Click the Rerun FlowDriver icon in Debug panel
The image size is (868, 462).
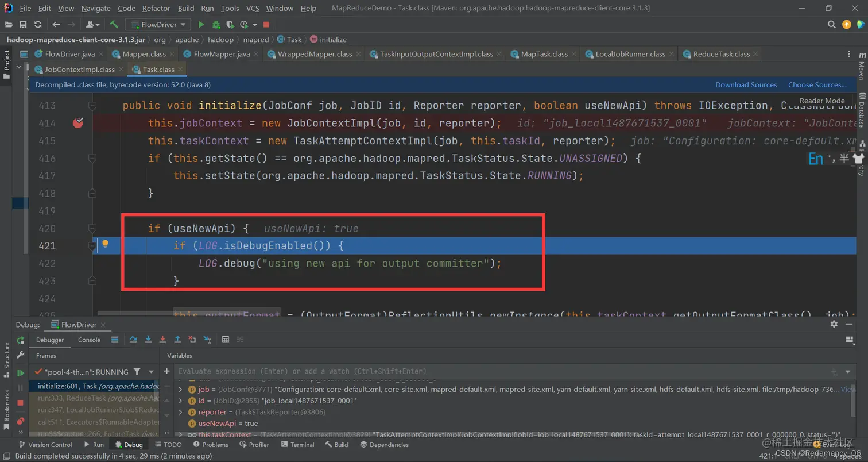(x=21, y=340)
